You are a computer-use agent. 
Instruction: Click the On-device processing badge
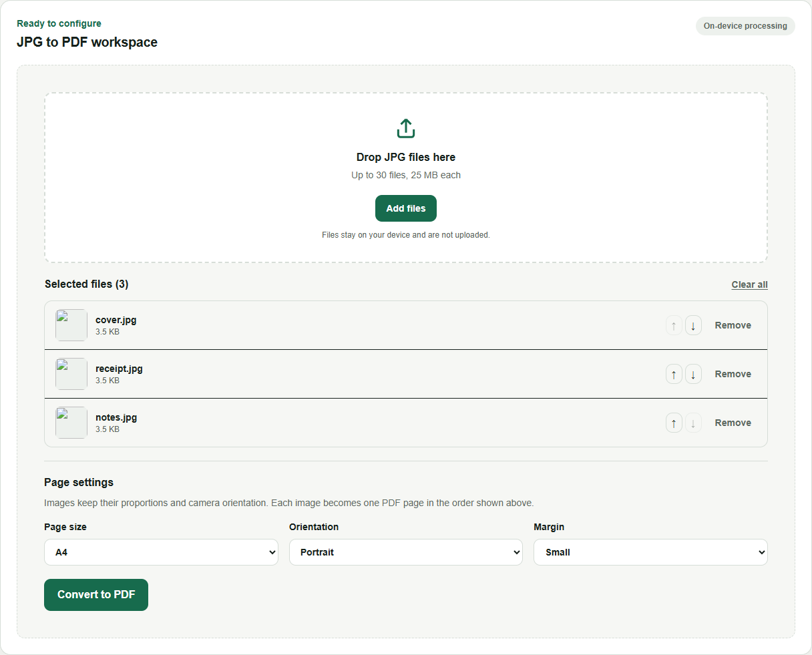coord(745,26)
